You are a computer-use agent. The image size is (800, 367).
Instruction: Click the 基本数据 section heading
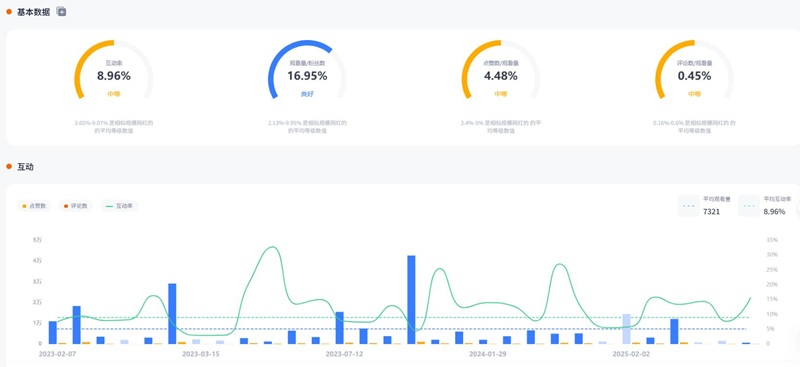34,12
